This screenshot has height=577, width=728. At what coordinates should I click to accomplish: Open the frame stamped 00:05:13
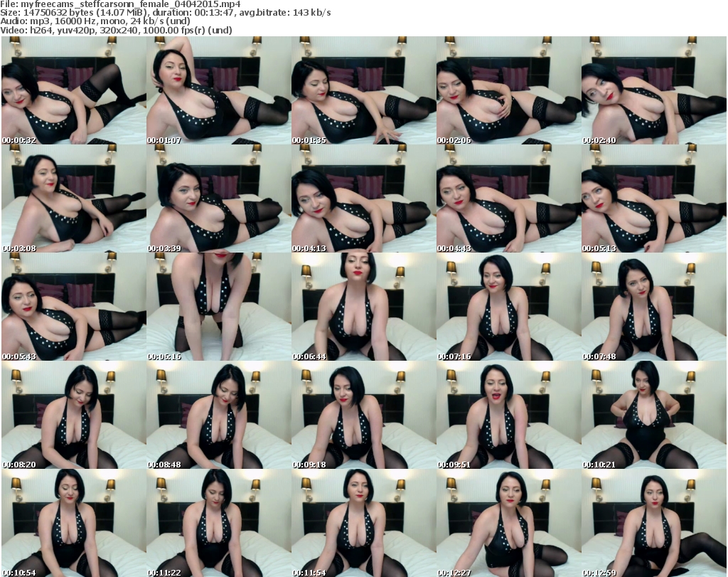654,198
